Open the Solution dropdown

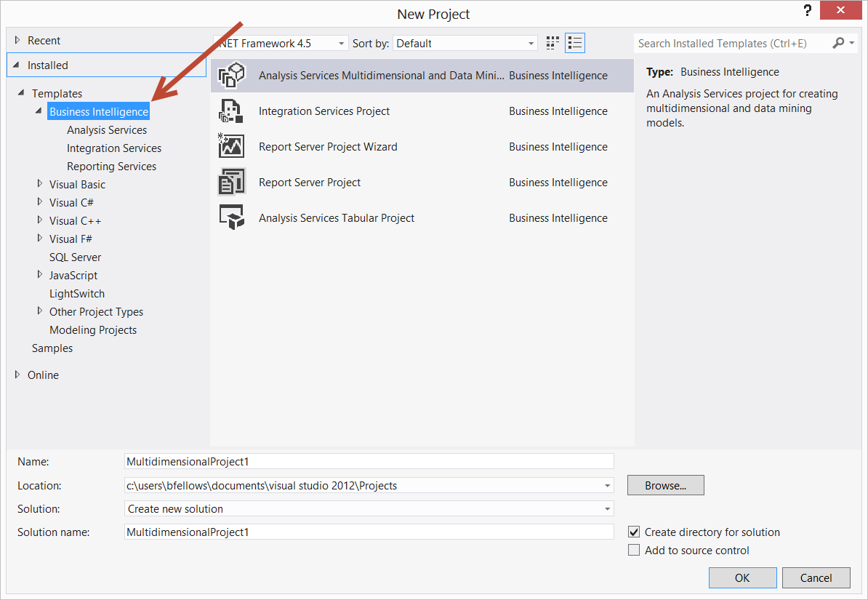(x=607, y=508)
